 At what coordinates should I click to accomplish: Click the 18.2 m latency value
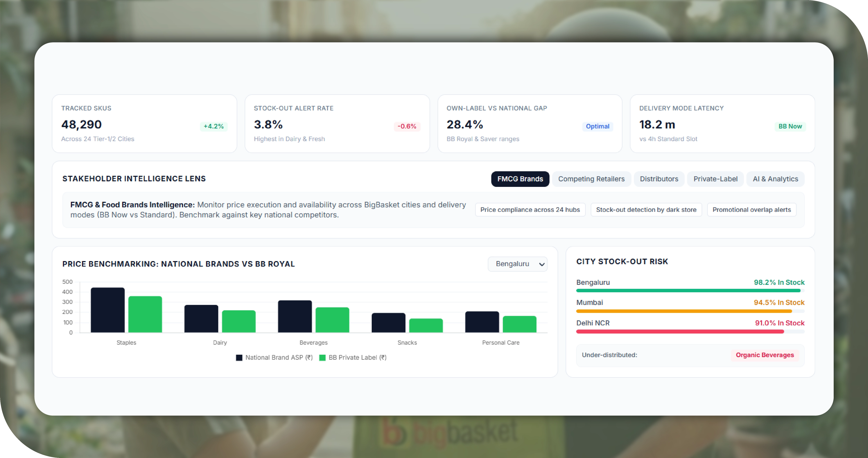tap(657, 125)
